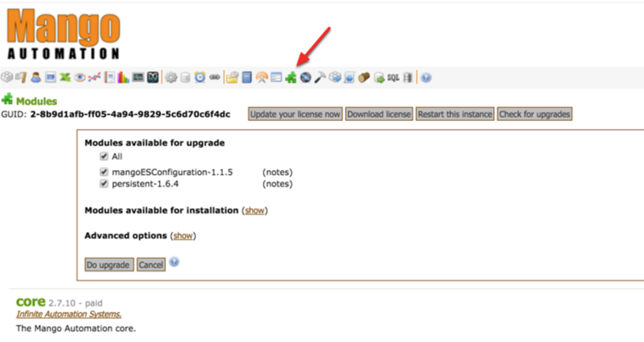
Task: Show modules available for installation
Action: click(254, 211)
